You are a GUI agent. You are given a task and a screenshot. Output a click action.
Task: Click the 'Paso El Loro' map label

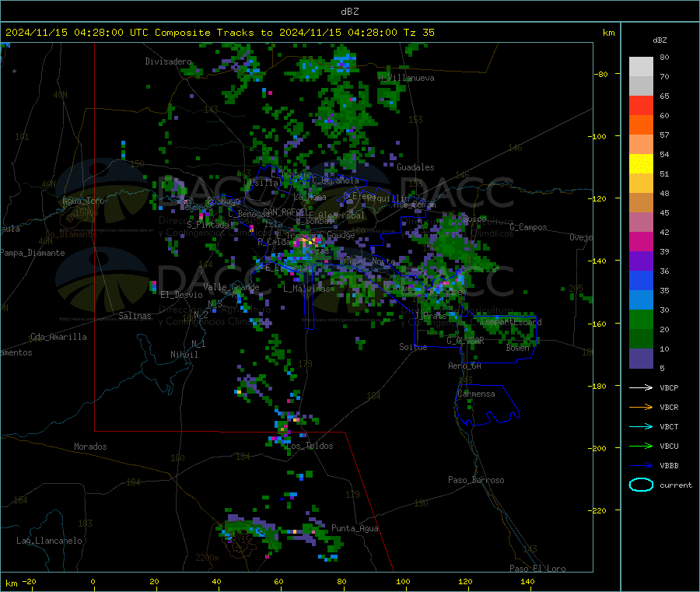tap(537, 569)
